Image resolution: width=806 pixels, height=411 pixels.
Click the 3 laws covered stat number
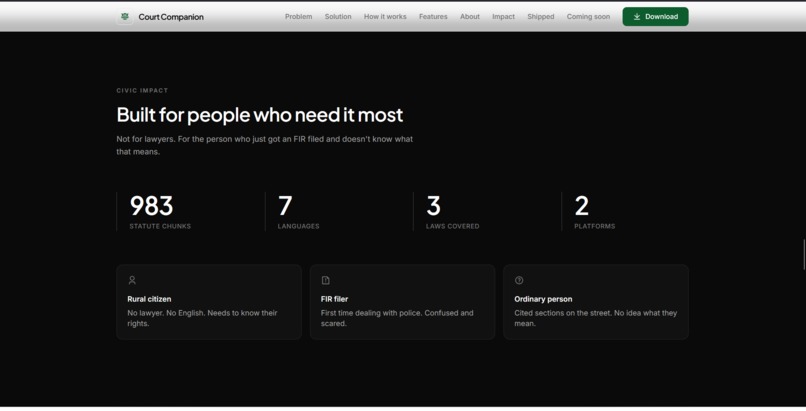coord(433,206)
